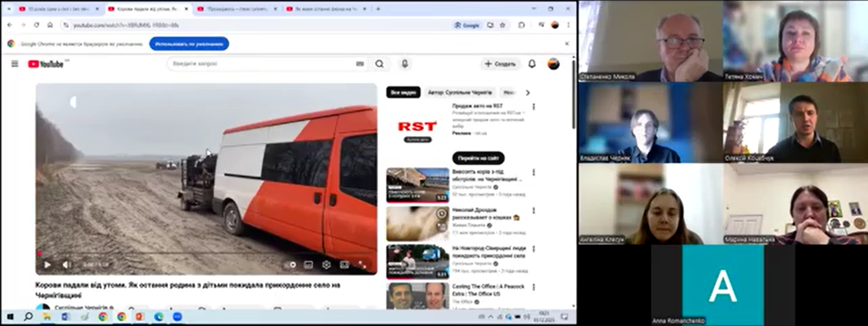Screen dimensions: 868x326
Task: Play the YouTube video
Action: (x=47, y=265)
